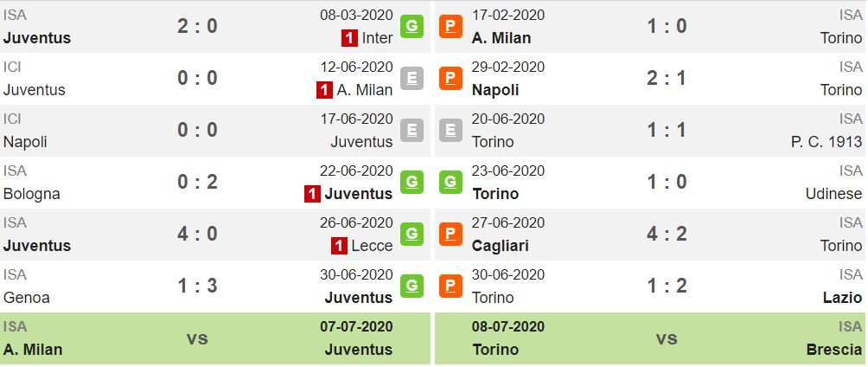Select upcoming Torino vs Brescia fixture
The width and height of the screenshot is (868, 367).
click(x=651, y=338)
